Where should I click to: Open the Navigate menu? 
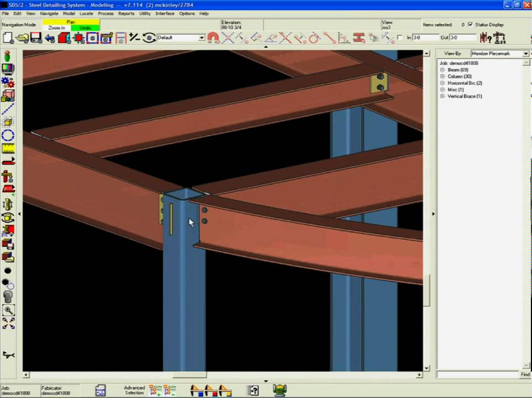click(x=49, y=14)
